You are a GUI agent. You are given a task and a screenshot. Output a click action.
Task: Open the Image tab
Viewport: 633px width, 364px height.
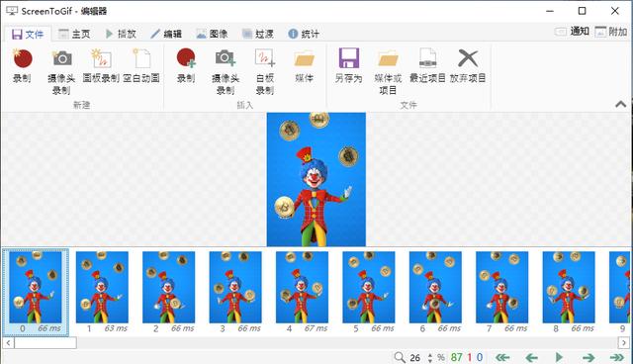(x=212, y=34)
